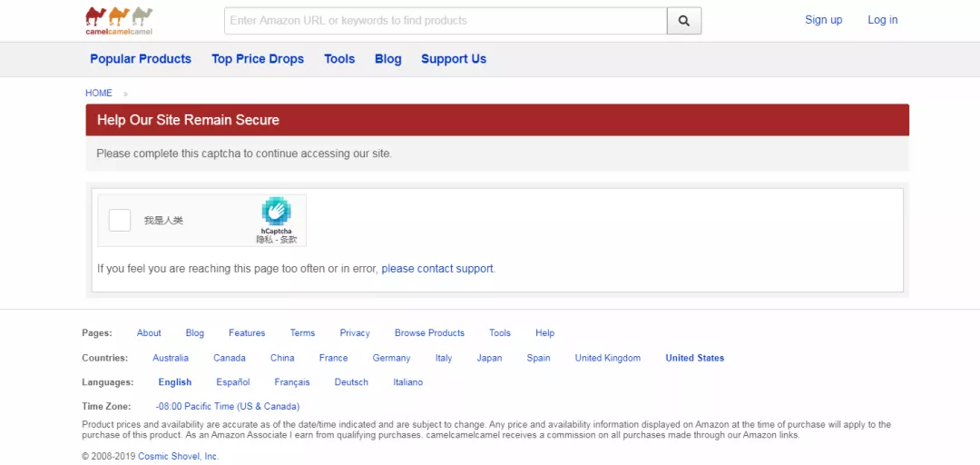
Task: Change the Pacific Time zone setting
Action: pyautogui.click(x=228, y=406)
